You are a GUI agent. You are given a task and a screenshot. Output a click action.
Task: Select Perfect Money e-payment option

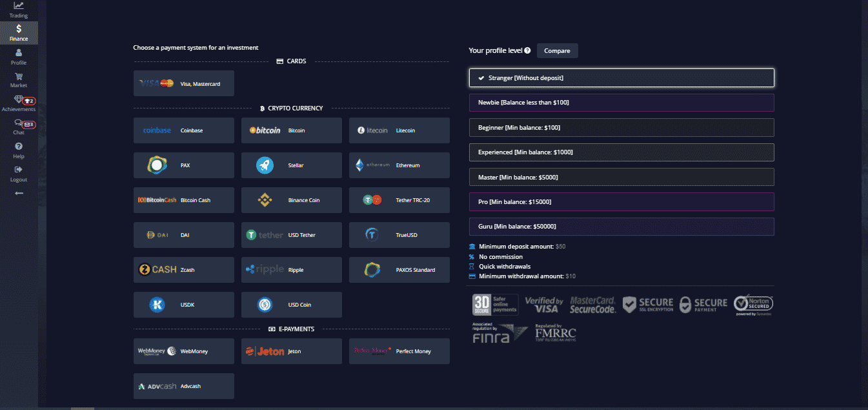pyautogui.click(x=399, y=351)
